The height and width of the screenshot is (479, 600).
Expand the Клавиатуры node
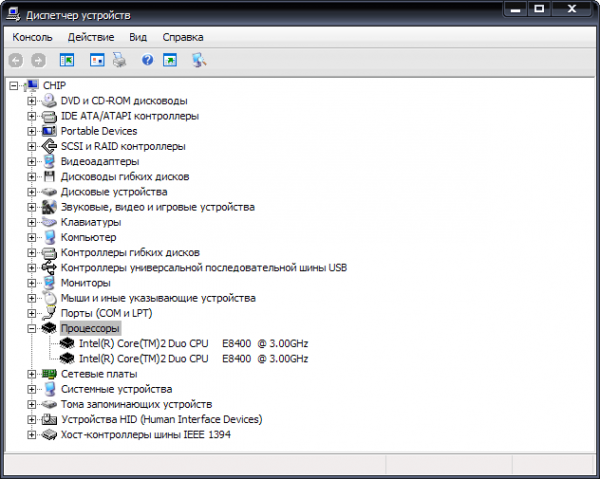coord(31,222)
